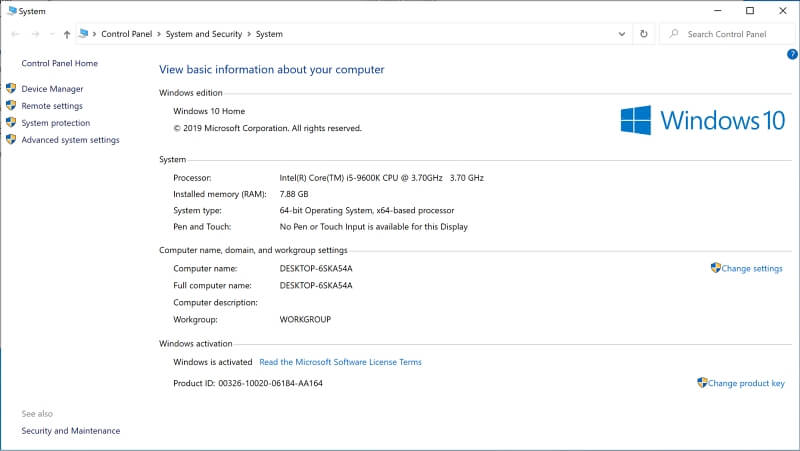Click the search magnifier icon
The height and width of the screenshot is (451, 800).
pos(674,34)
